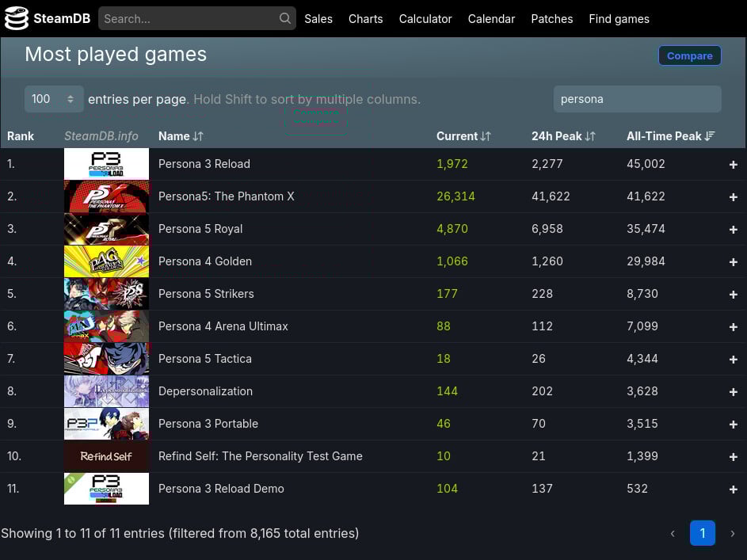Open the Sales menu
The width and height of the screenshot is (747, 560).
pos(318,19)
